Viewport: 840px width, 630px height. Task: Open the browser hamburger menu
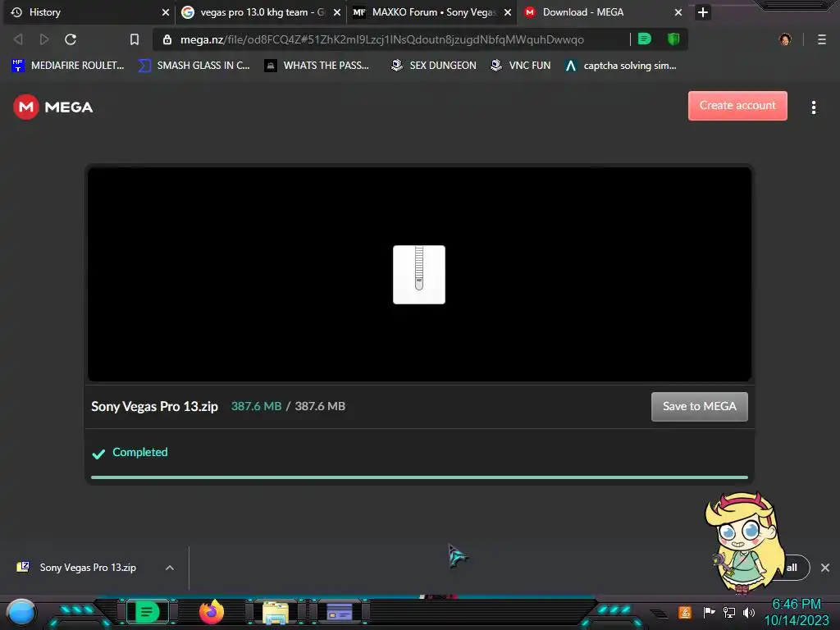tap(822, 39)
